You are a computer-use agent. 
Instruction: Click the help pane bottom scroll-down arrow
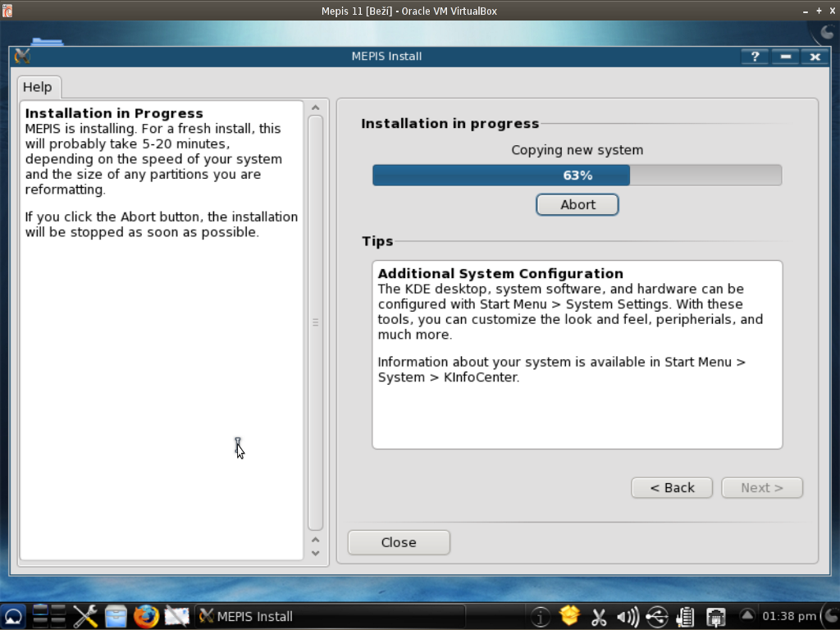point(316,554)
